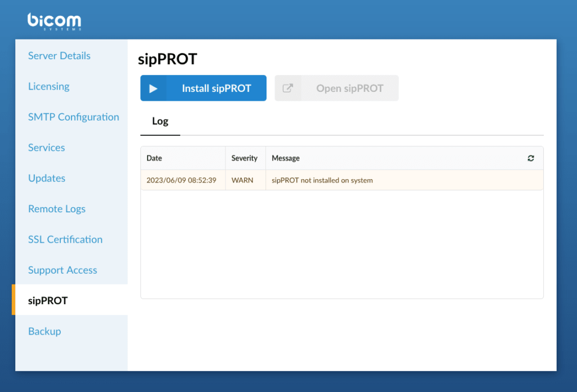Click the bicom systems logo

coord(55,22)
